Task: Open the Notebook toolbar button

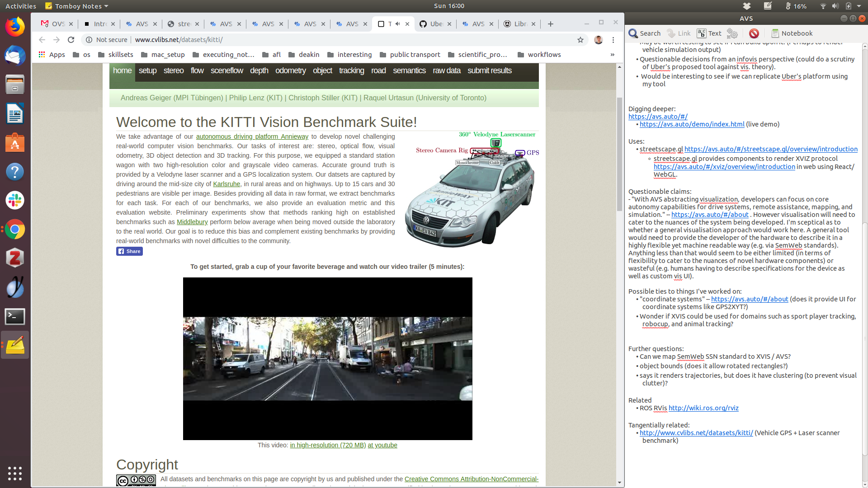Action: (792, 33)
